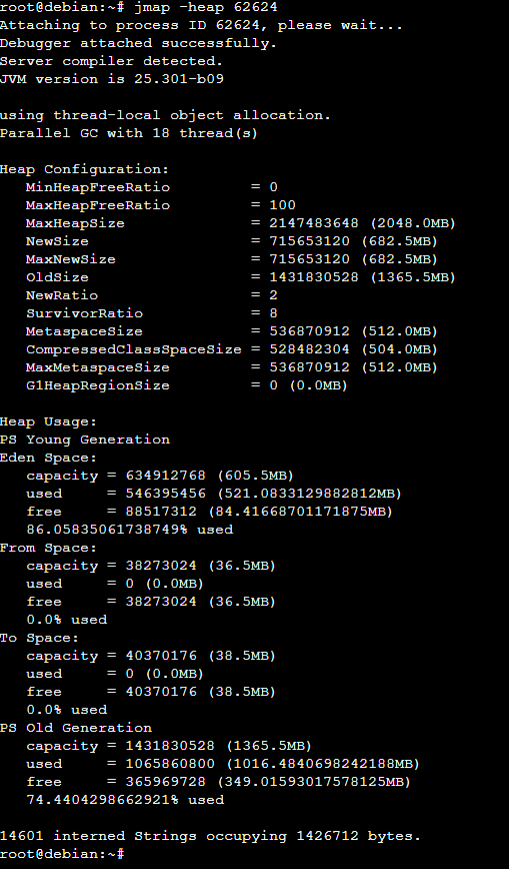Click the Heap Configuration heading
The width and height of the screenshot is (509, 869).
tap(84, 169)
